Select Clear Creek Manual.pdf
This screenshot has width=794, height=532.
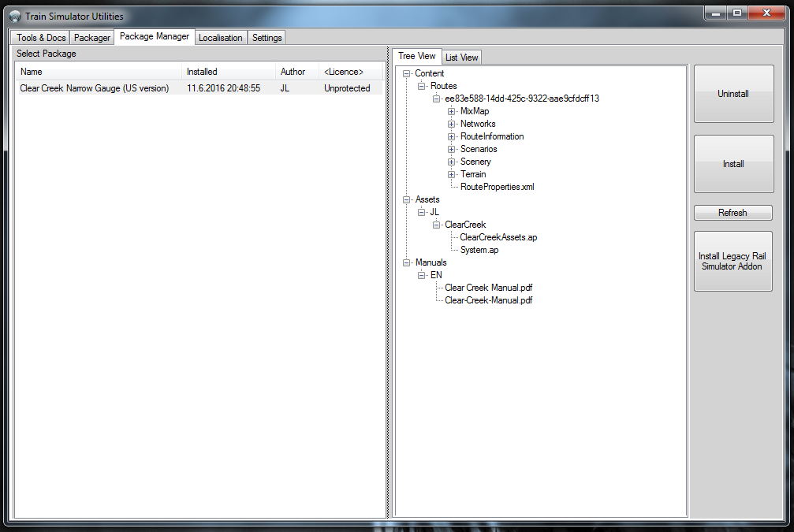[489, 288]
